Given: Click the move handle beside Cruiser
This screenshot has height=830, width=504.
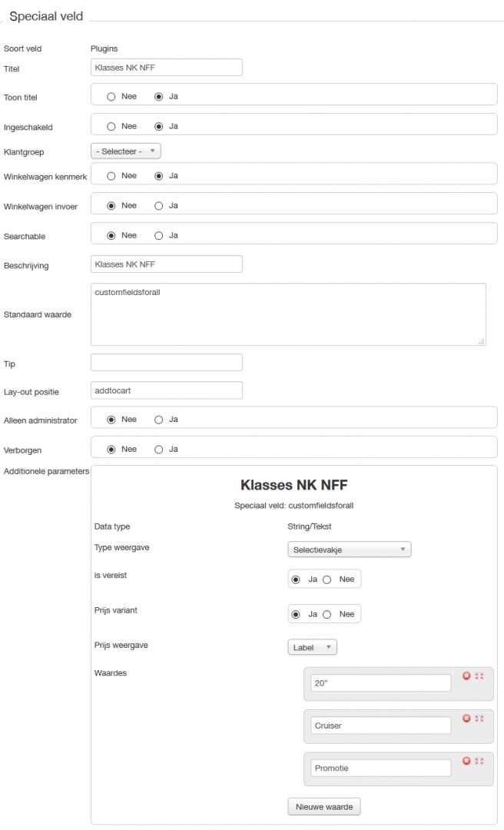Looking at the screenshot, I should pos(479,718).
